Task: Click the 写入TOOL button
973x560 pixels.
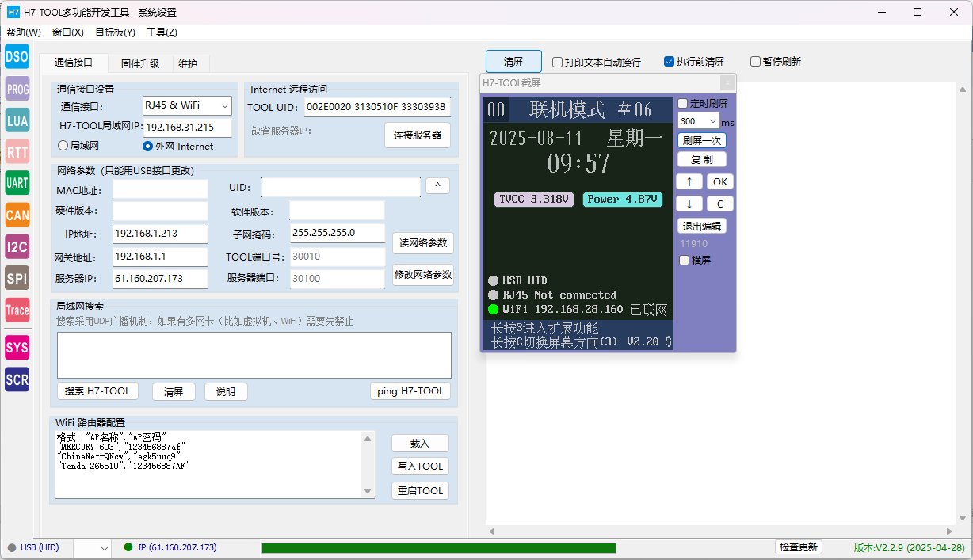Action: [420, 466]
